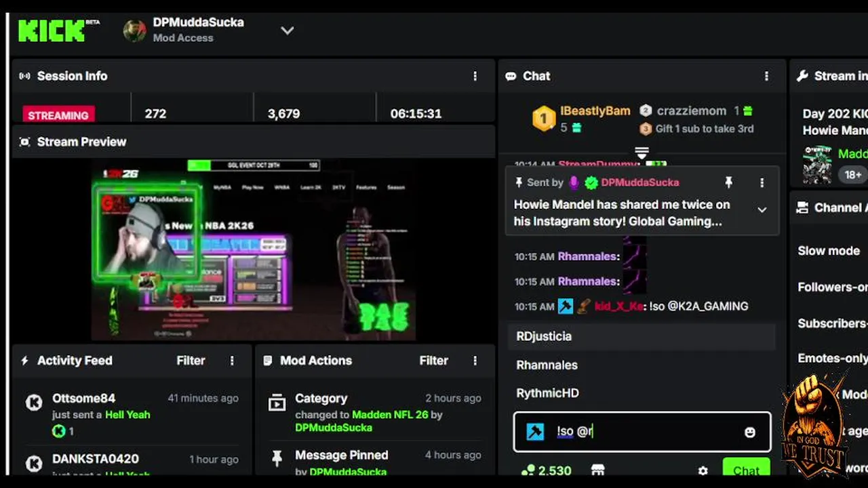Open the Chat panel options menu
Image resolution: width=868 pixels, height=488 pixels.
(766, 76)
